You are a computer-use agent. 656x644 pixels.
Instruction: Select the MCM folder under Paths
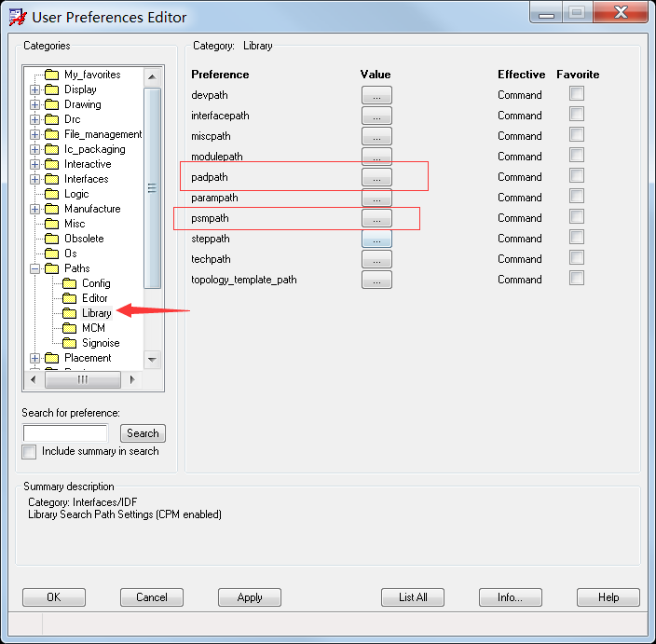pos(84,328)
